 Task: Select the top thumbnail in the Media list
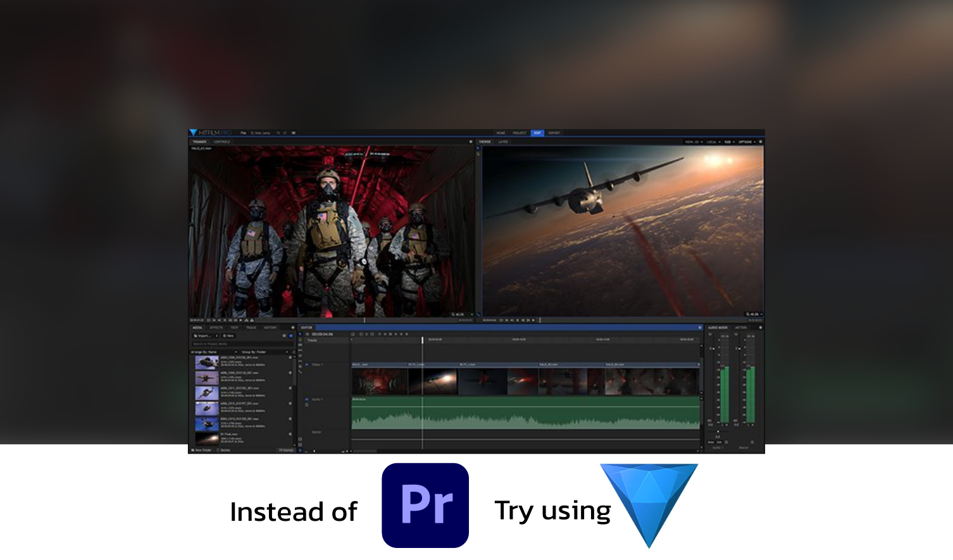pos(207,363)
